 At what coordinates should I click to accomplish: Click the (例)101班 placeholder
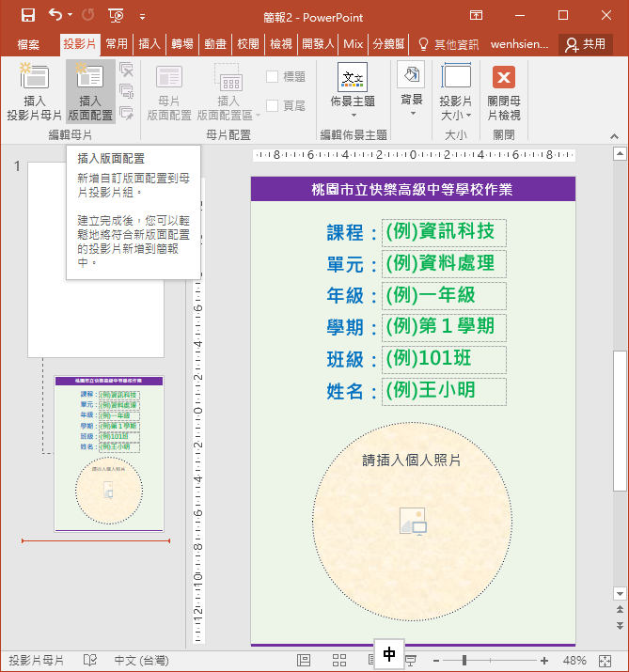click(444, 360)
